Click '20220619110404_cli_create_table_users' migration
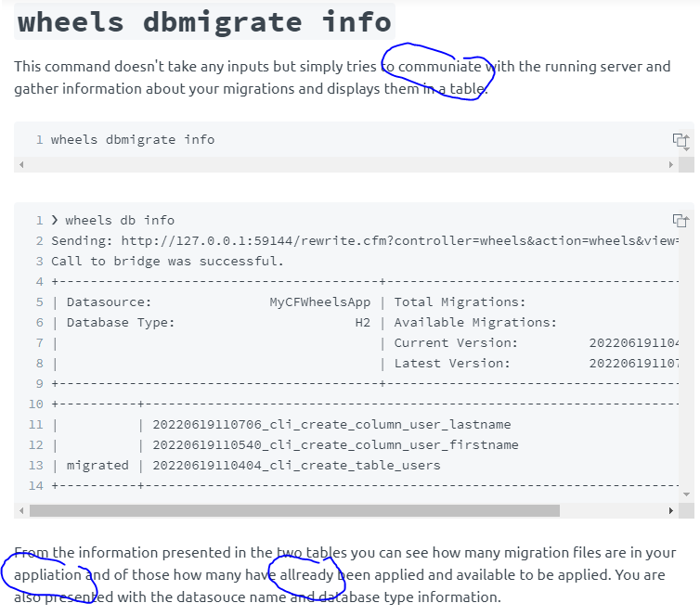The image size is (700, 616). 296,465
